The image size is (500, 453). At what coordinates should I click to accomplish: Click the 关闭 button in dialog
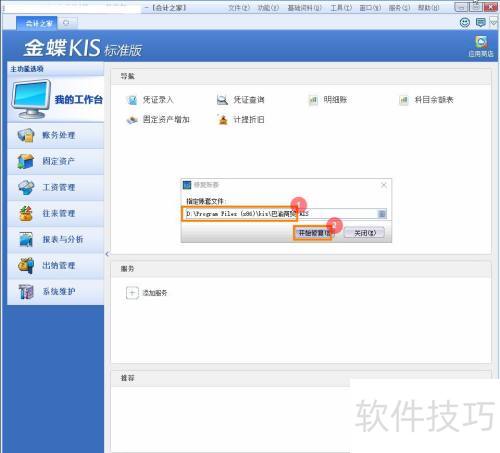(365, 233)
